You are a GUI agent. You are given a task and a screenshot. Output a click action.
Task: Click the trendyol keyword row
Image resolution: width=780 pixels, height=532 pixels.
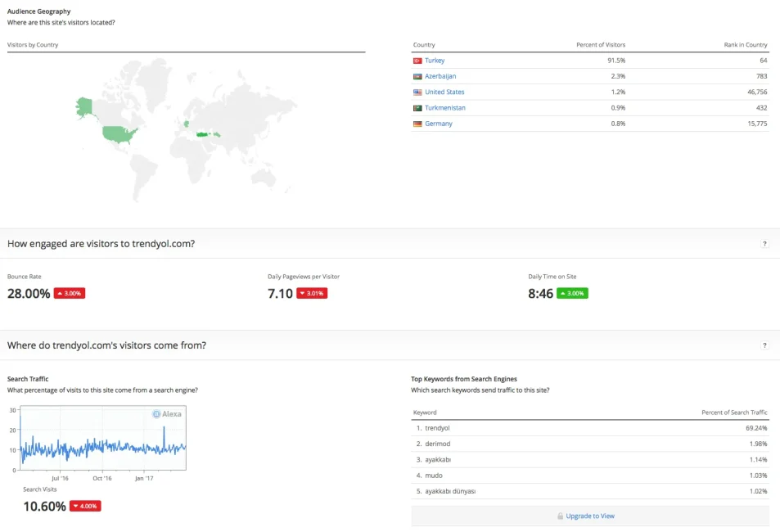590,428
